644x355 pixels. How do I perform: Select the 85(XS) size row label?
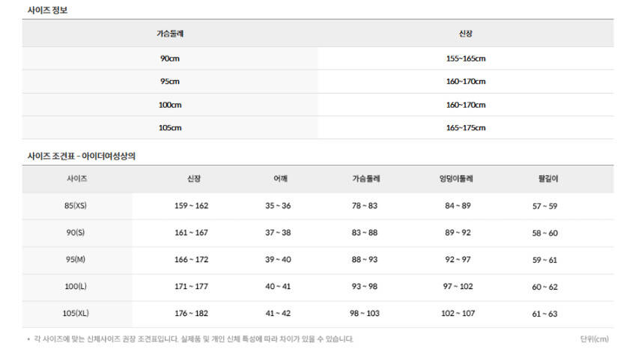(76, 206)
